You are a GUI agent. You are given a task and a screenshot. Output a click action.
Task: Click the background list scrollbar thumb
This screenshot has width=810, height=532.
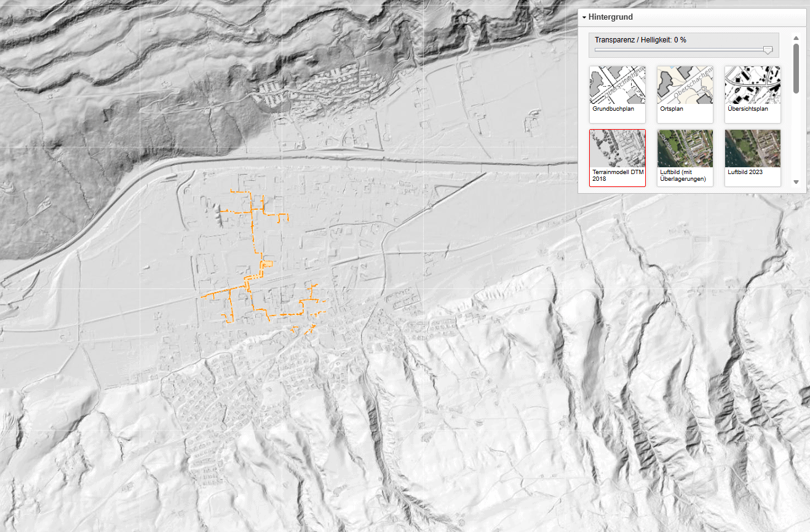796,68
